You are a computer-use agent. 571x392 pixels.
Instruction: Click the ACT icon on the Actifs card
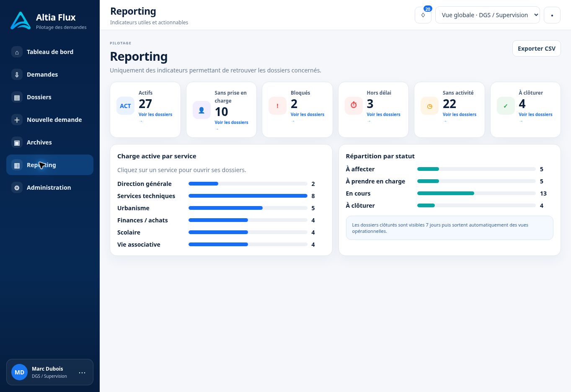coord(125,106)
